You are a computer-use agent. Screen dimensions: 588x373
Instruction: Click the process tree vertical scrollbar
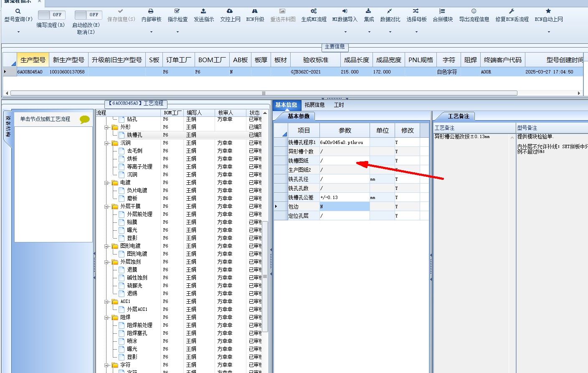coord(265,276)
